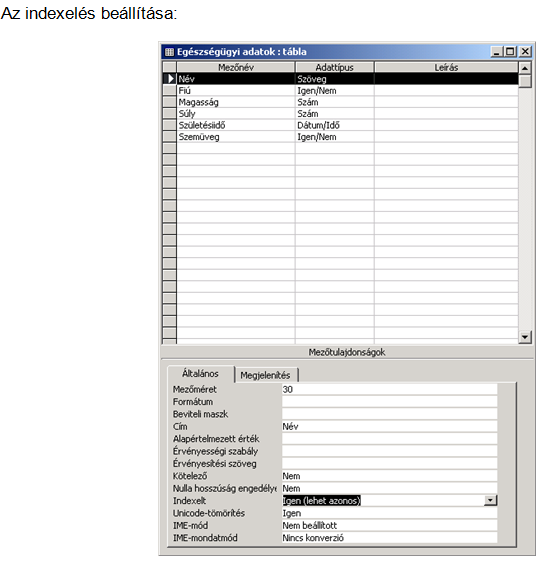Image resolution: width=551 pixels, height=566 pixels.
Task: Select the row selector for Szemüveg
Action: pos(169,136)
